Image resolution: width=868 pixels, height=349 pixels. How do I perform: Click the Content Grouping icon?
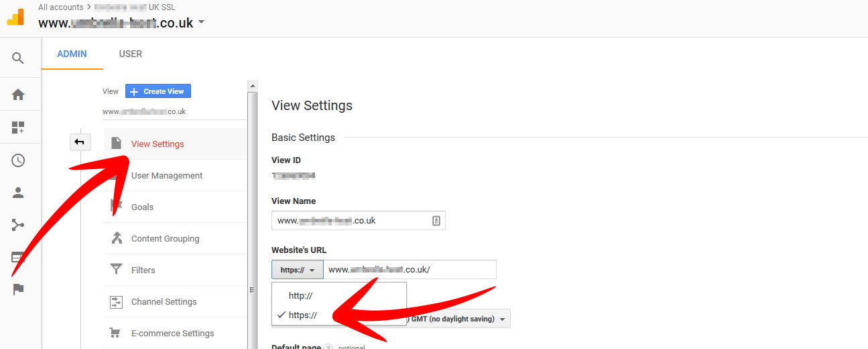tap(117, 238)
